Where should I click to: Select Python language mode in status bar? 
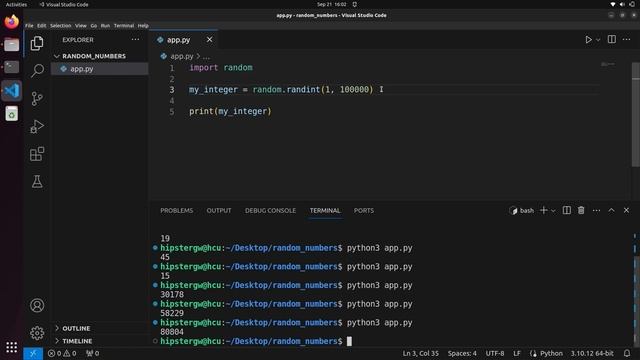pyautogui.click(x=551, y=353)
